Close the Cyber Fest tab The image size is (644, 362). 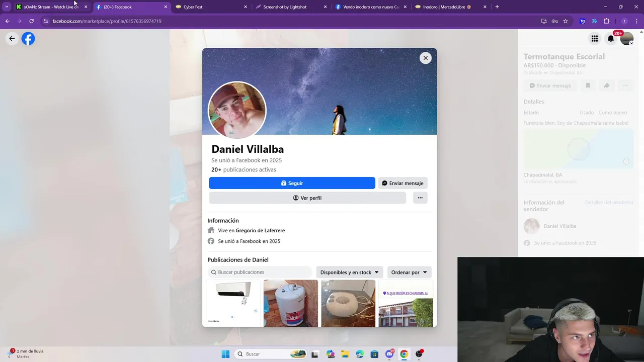point(246,7)
